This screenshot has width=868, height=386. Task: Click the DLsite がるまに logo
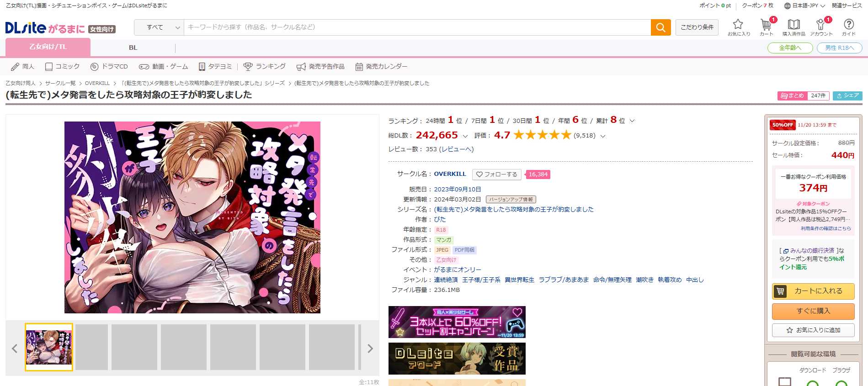60,28
